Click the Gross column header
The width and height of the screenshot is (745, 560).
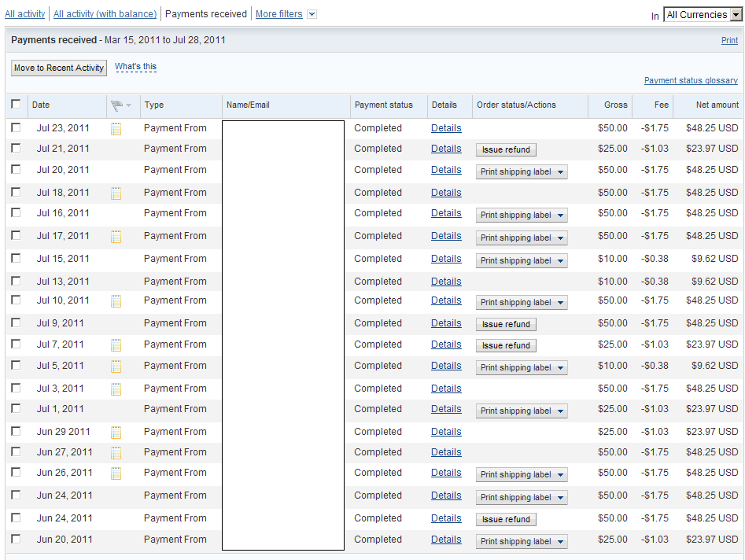tap(615, 105)
